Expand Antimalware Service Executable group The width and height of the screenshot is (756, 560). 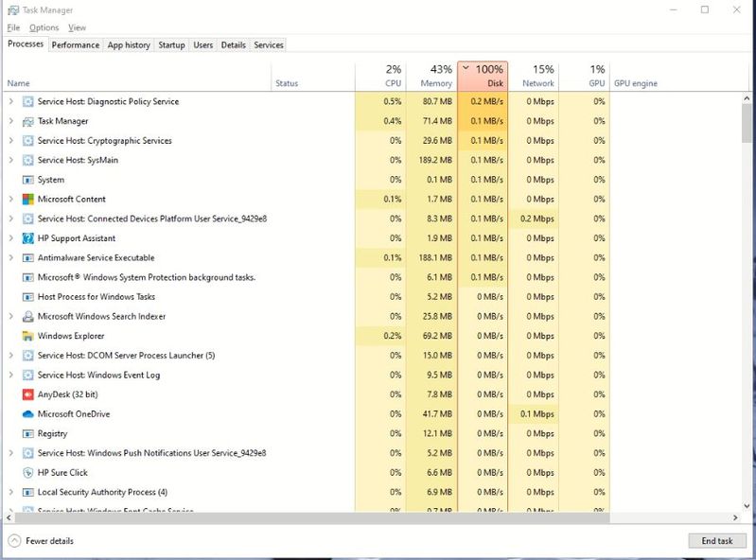11,258
